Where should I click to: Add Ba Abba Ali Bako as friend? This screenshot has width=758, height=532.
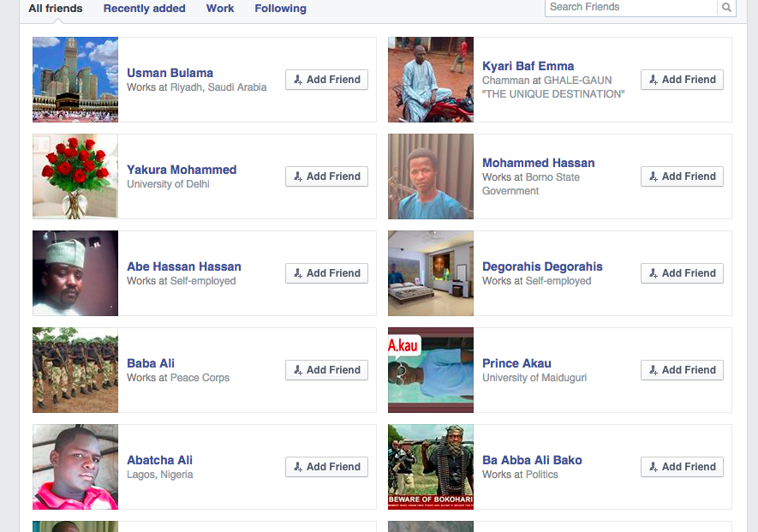tap(682, 466)
